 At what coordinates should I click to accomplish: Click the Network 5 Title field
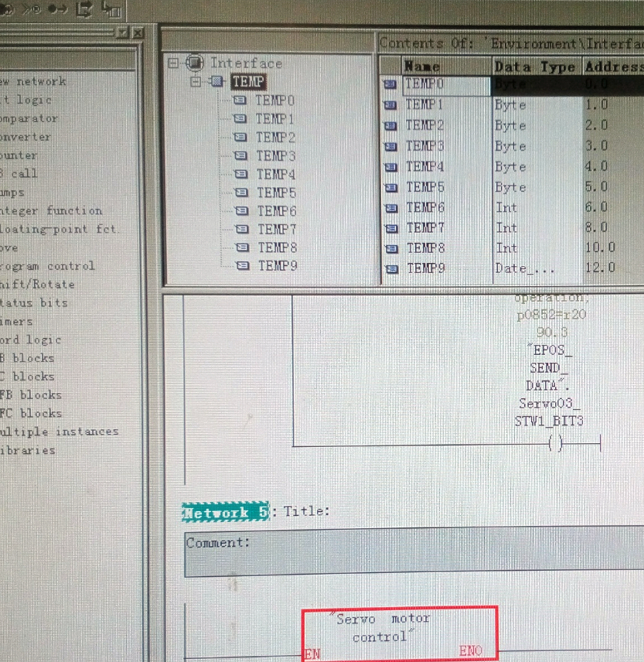tap(306, 511)
